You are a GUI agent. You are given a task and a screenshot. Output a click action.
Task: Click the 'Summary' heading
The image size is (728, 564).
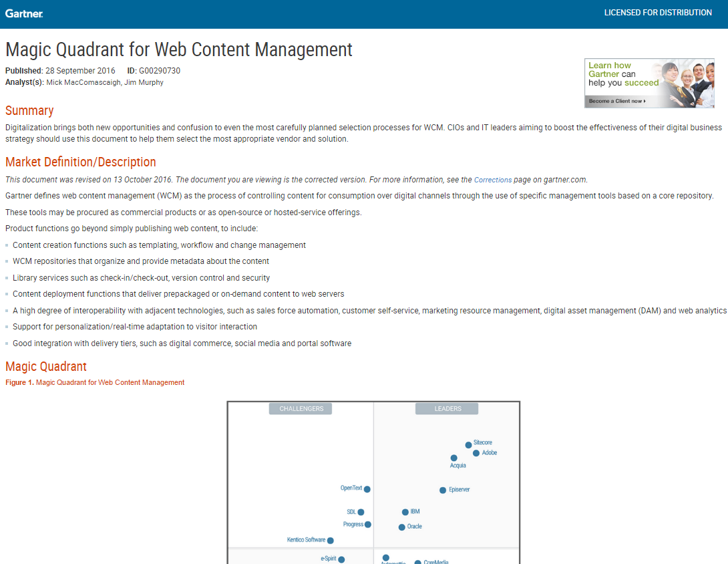tap(29, 110)
